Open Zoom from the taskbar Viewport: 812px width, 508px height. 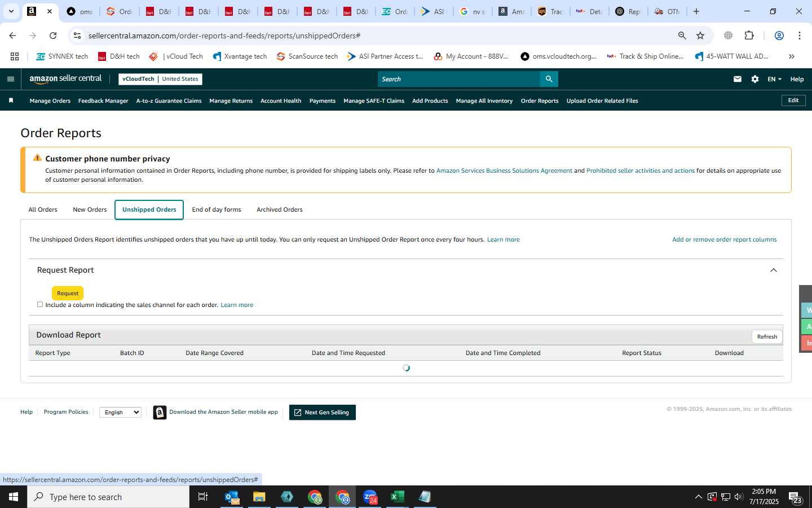click(370, 497)
